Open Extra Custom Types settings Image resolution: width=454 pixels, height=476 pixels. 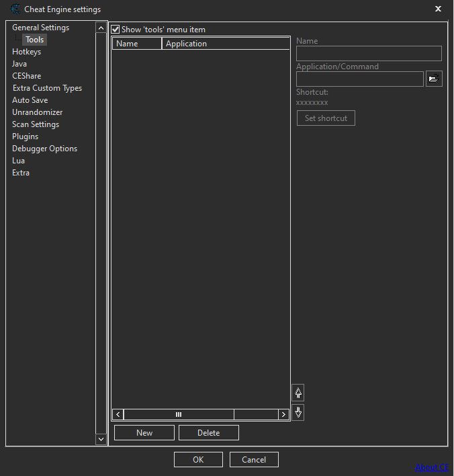(47, 88)
